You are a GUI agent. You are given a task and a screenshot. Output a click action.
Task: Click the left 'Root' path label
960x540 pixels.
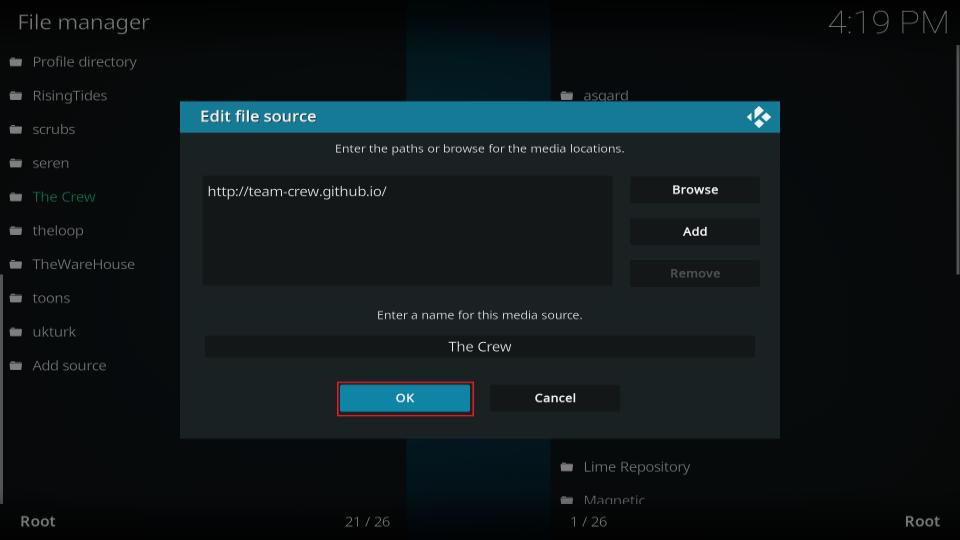[38, 521]
